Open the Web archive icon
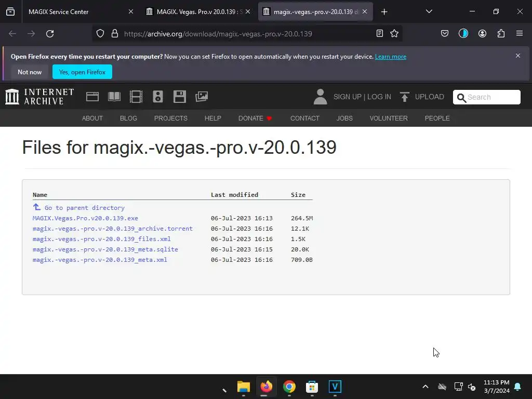The height and width of the screenshot is (399, 532). [x=92, y=97]
